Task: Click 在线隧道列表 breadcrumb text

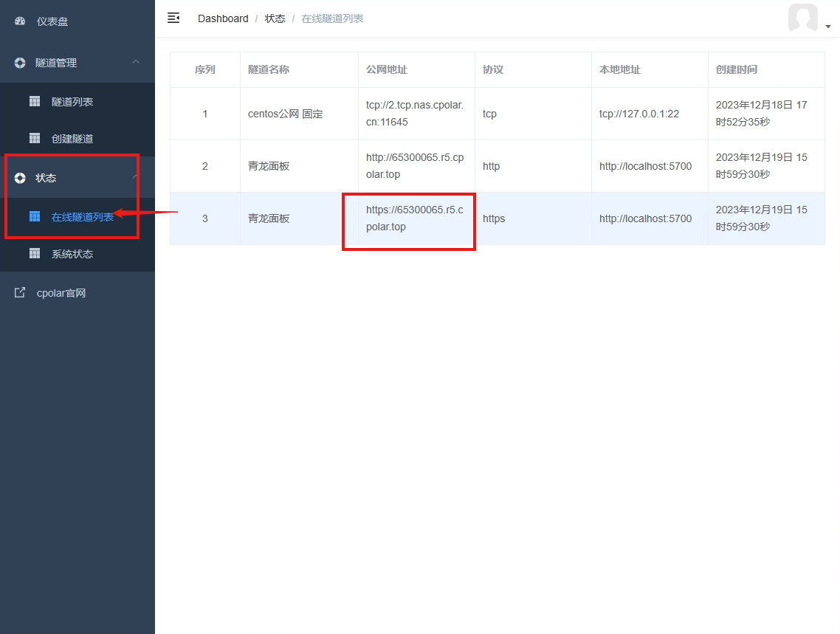Action: [x=332, y=18]
